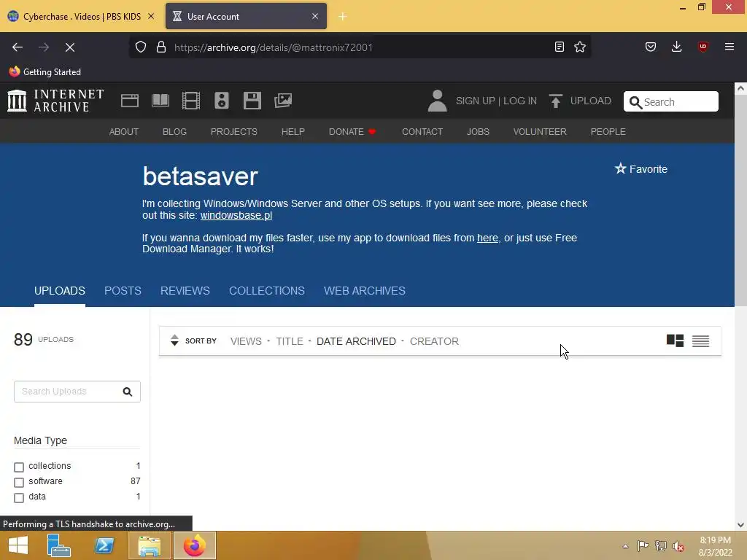Open the DONATE nav link
This screenshot has height=560, width=747.
(x=352, y=131)
